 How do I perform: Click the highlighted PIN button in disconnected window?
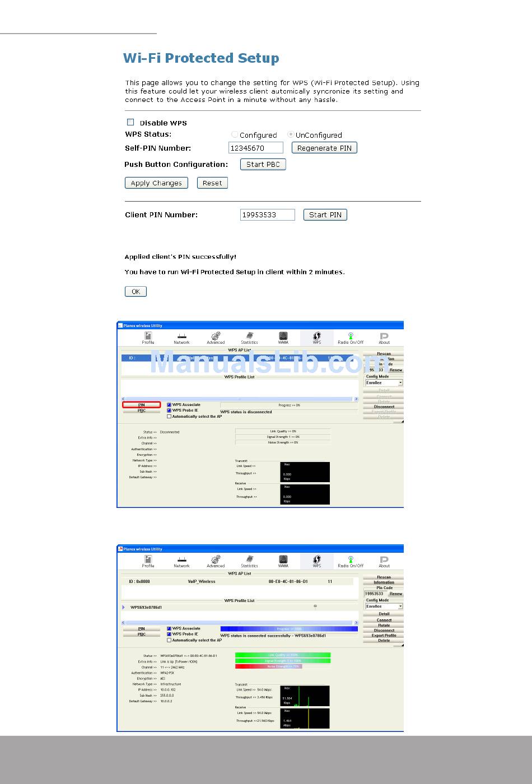tap(142, 405)
